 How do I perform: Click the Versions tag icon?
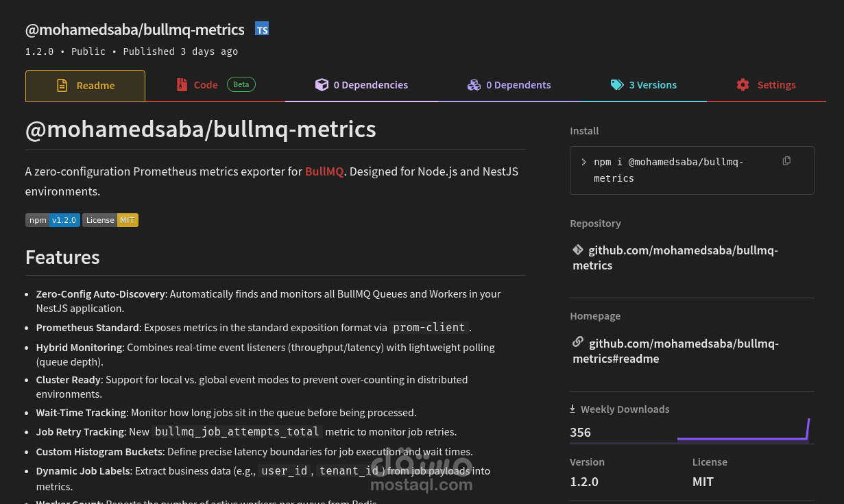[x=617, y=85]
